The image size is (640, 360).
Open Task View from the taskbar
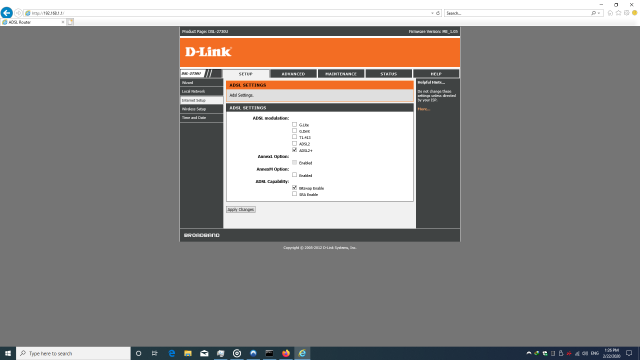(154, 353)
